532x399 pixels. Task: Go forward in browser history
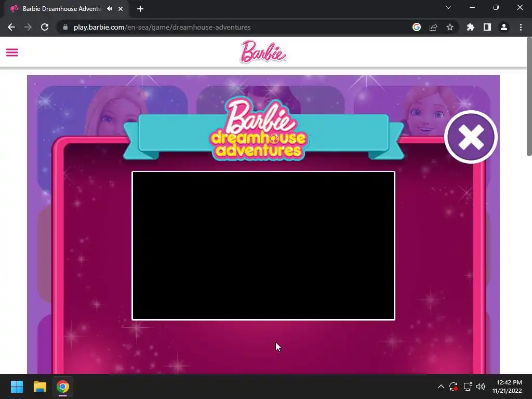pyautogui.click(x=28, y=27)
